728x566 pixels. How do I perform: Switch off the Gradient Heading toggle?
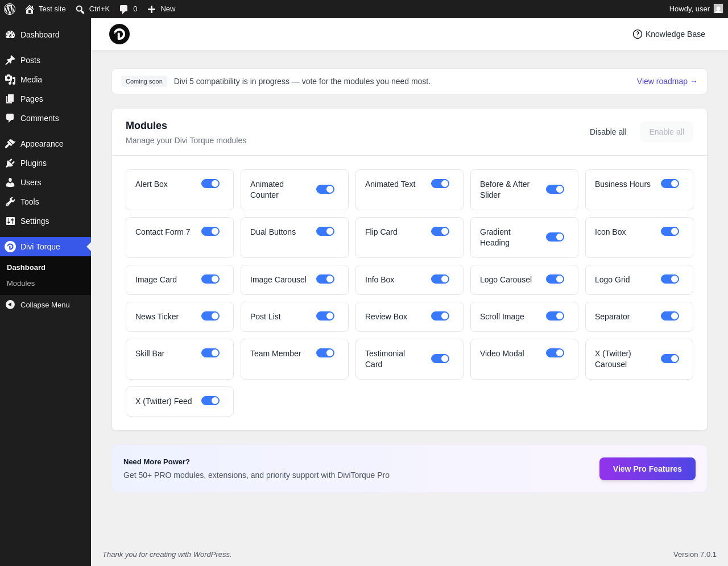555,237
